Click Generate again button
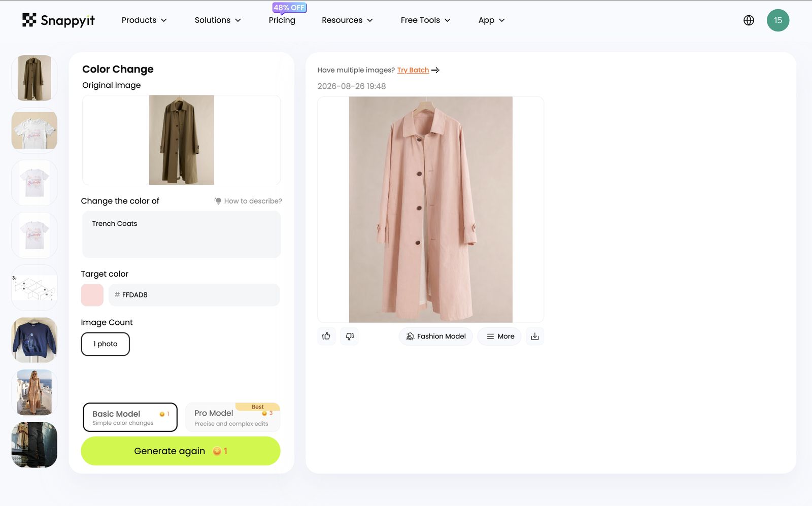This screenshot has height=506, width=812. pyautogui.click(x=181, y=451)
